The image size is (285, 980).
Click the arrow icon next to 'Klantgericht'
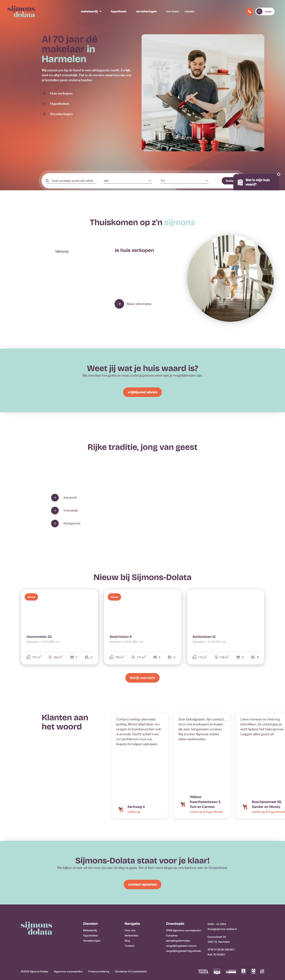(x=55, y=523)
